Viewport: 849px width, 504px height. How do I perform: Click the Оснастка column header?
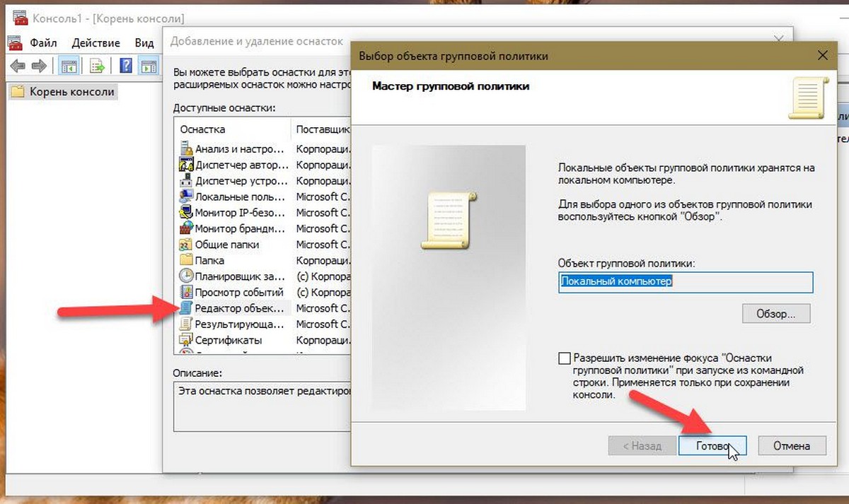point(233,129)
